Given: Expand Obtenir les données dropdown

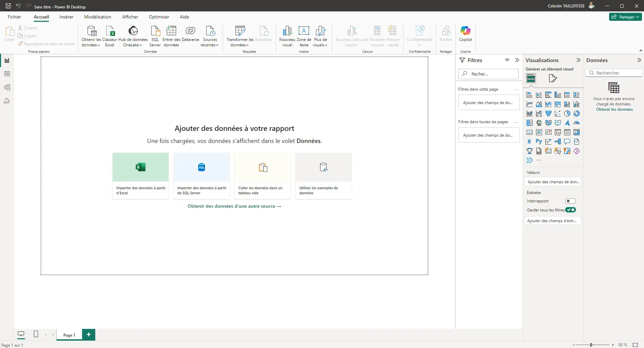Looking at the screenshot, I should (91, 37).
